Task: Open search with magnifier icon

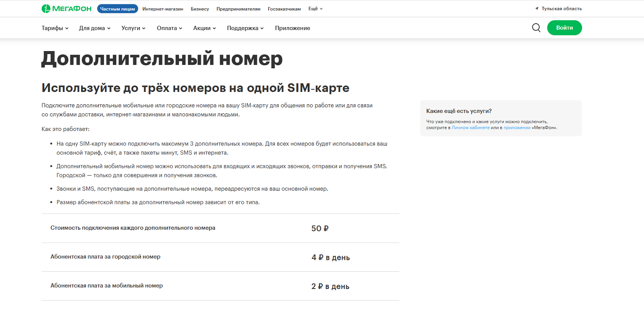Action: pyautogui.click(x=536, y=28)
